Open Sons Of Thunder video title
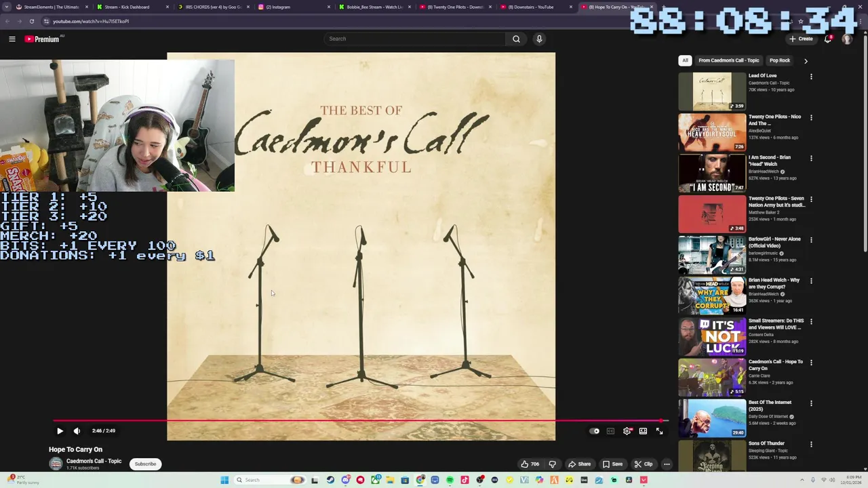Viewport: 868px width, 488px height. pyautogui.click(x=766, y=443)
